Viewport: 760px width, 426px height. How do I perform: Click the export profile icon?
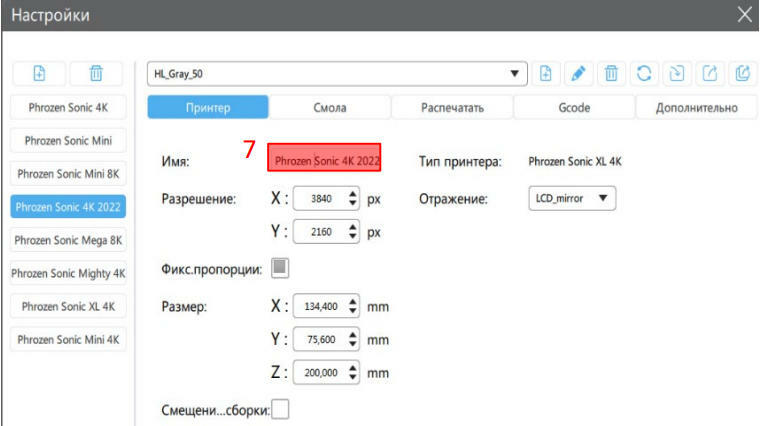tap(710, 74)
